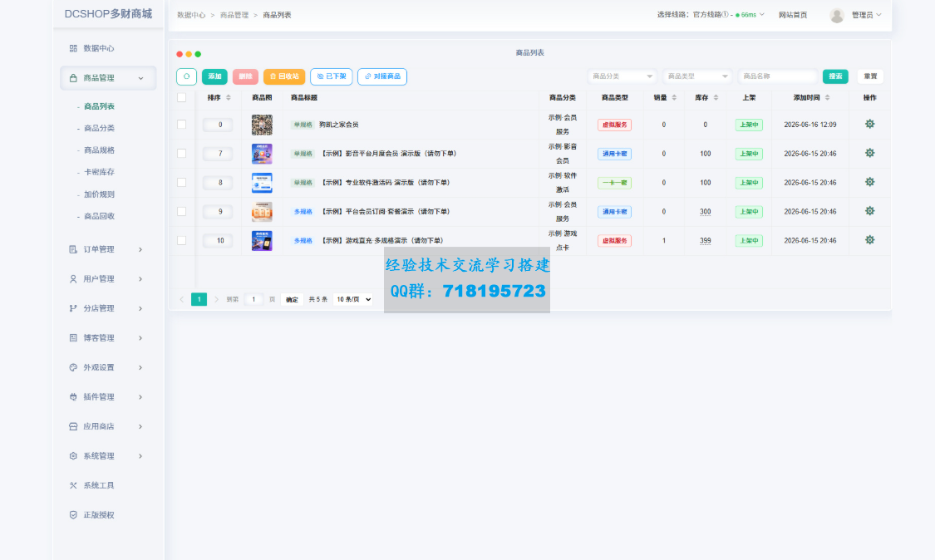Open 加价规则 submenu item
The width and height of the screenshot is (935, 560).
tap(99, 194)
